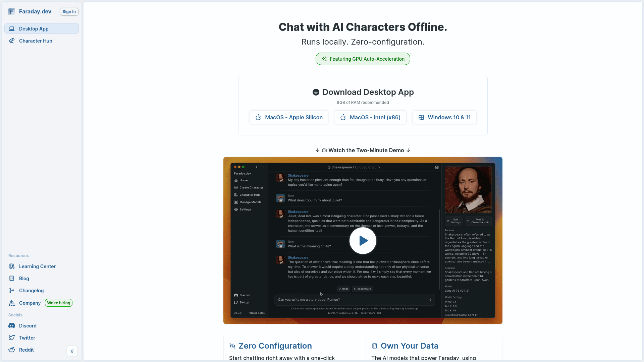Image resolution: width=644 pixels, height=362 pixels.
Task: Click MacOS - Apple Silicon download button
Action: [289, 117]
